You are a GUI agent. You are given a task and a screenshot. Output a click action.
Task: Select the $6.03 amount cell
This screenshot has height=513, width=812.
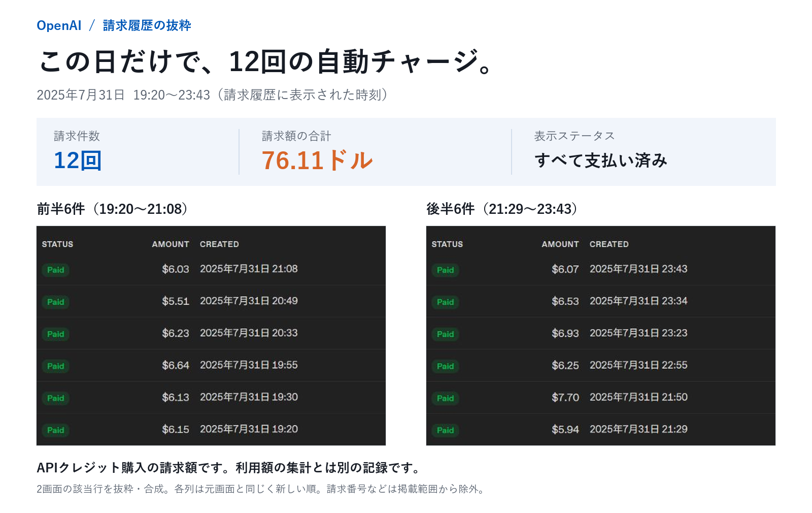coord(176,269)
